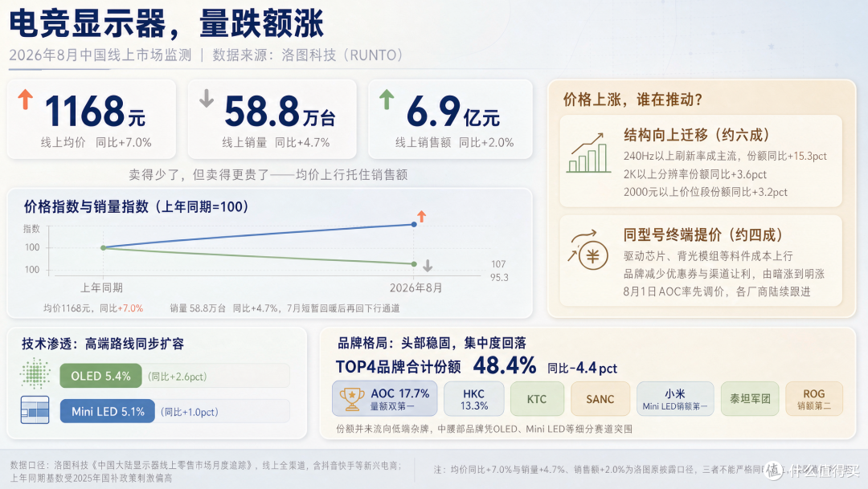Click heading 品牌格局：头部稳固，集中度回落
The height and width of the screenshot is (489, 868).
[432, 343]
